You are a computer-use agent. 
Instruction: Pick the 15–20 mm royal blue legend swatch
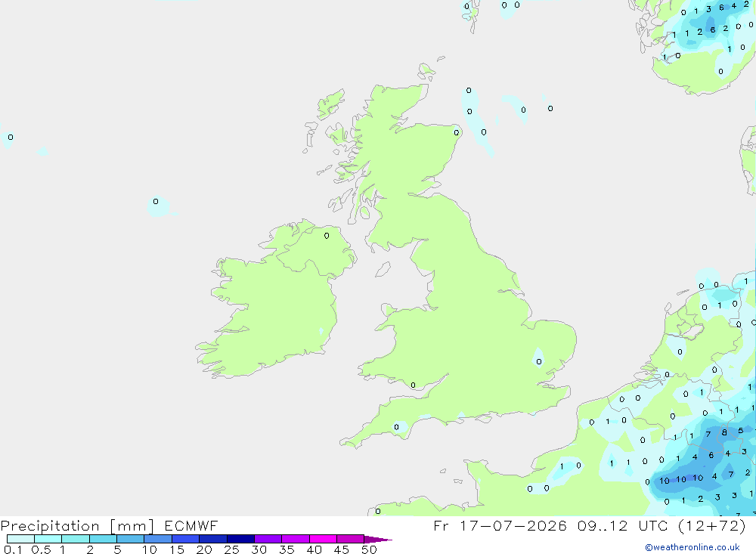pyautogui.click(x=186, y=539)
